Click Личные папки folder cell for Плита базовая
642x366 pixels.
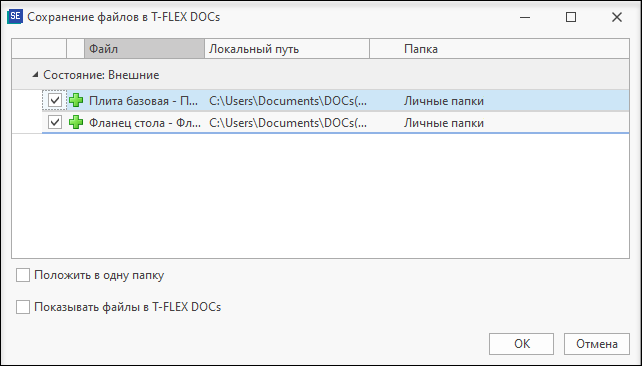pyautogui.click(x=444, y=101)
